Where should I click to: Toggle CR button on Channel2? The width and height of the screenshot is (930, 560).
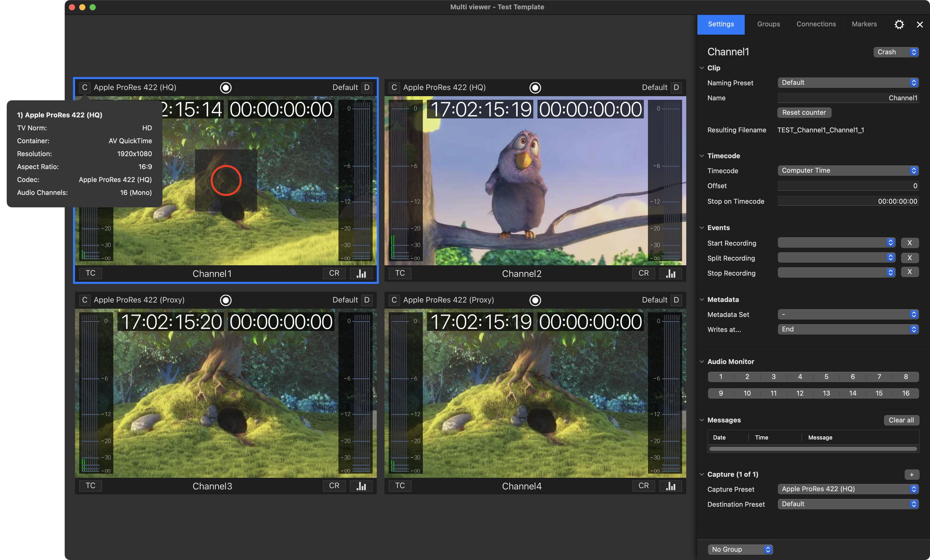tap(644, 273)
